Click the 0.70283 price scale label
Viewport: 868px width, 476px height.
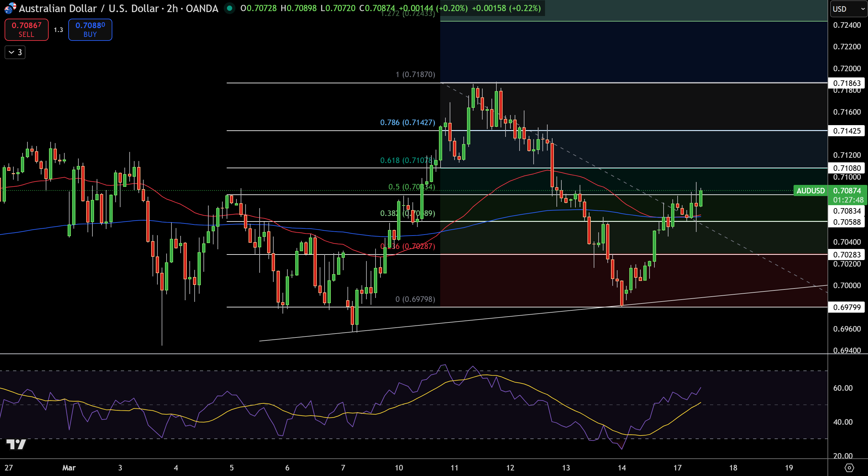tap(846, 254)
